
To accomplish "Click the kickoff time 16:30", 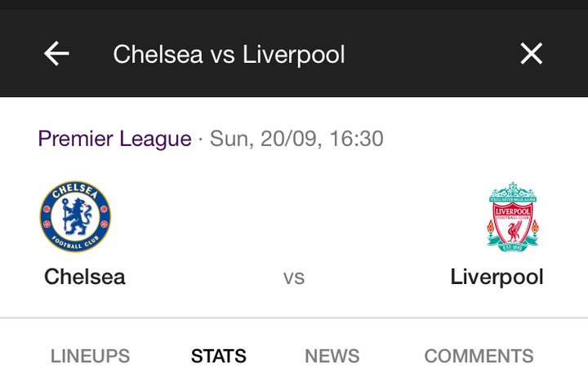I will (x=356, y=139).
